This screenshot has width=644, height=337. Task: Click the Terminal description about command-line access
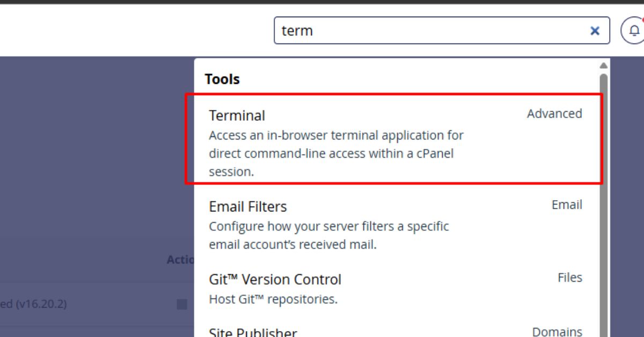(x=336, y=153)
